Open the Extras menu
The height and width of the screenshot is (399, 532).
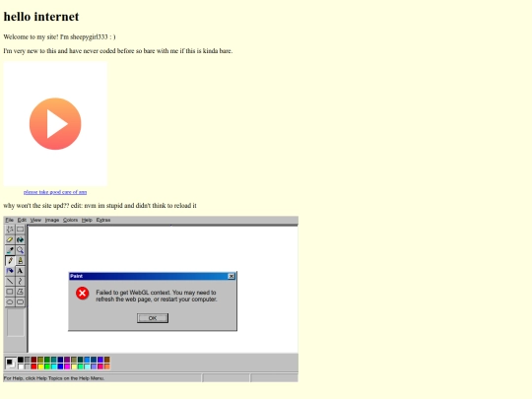point(103,220)
